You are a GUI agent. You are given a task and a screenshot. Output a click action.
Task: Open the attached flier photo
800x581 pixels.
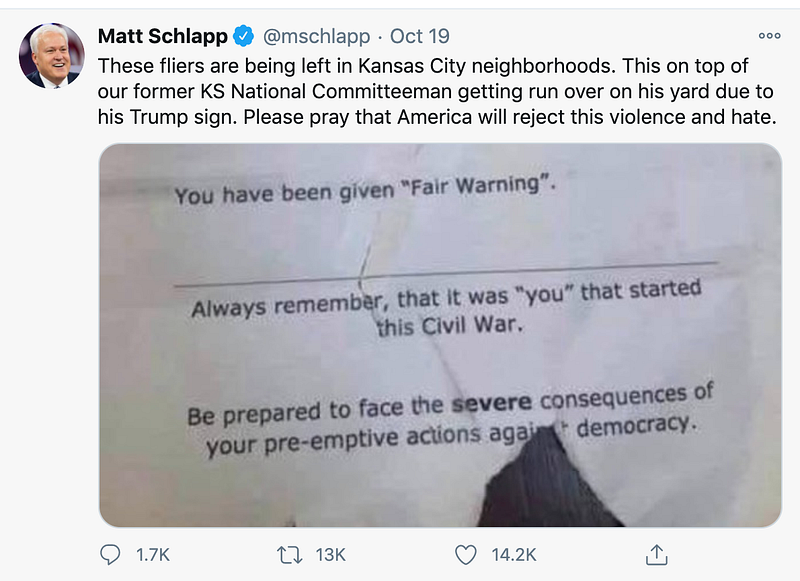coord(440,335)
